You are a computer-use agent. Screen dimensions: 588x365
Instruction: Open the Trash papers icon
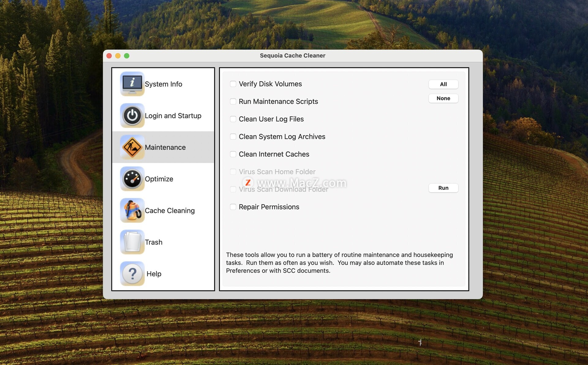pyautogui.click(x=132, y=242)
